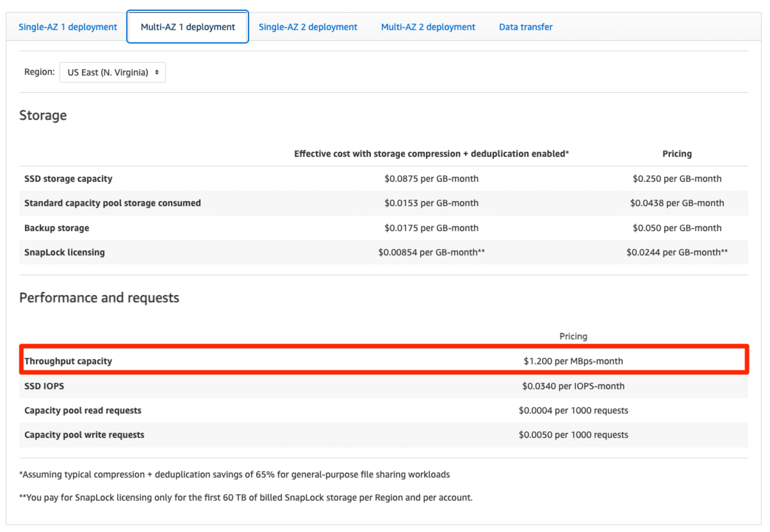This screenshot has height=532, width=770.
Task: Click the Effective cost with storage compression header
Action: point(431,153)
